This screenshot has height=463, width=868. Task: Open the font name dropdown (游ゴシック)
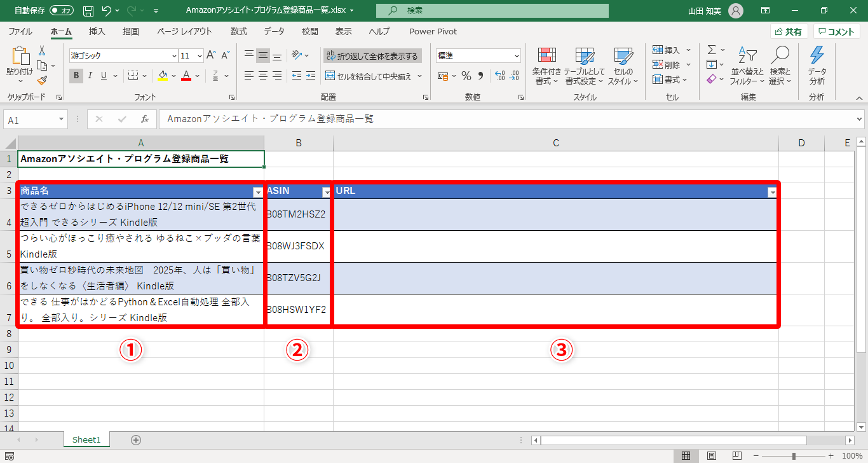[173, 55]
